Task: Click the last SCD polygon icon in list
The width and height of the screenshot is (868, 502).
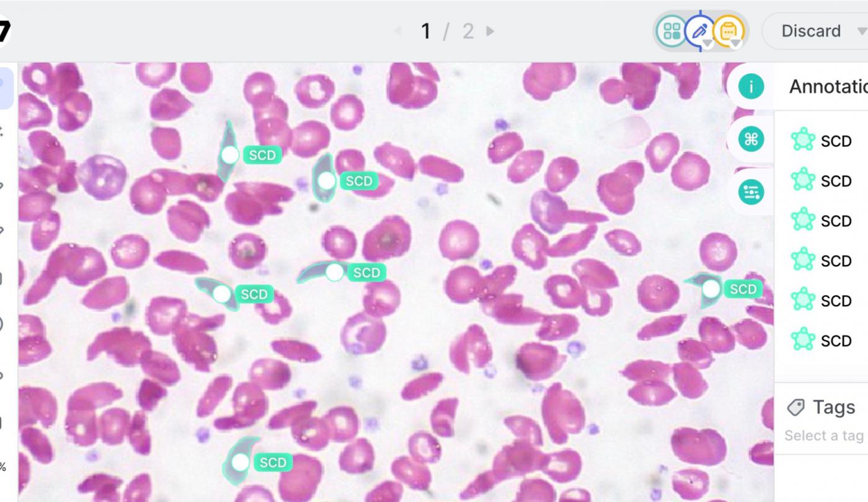Action: [x=803, y=340]
